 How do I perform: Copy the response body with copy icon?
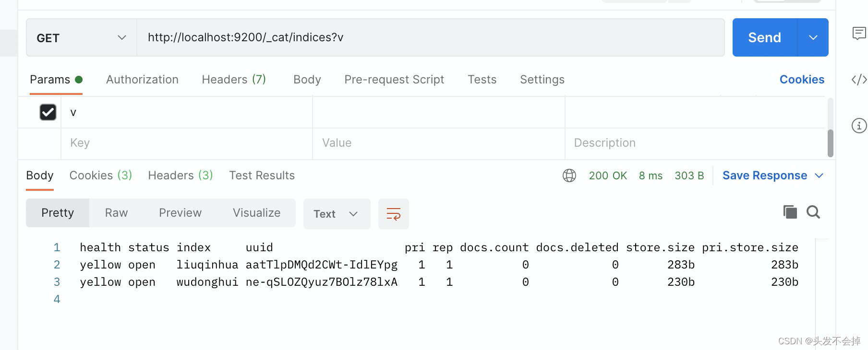790,212
